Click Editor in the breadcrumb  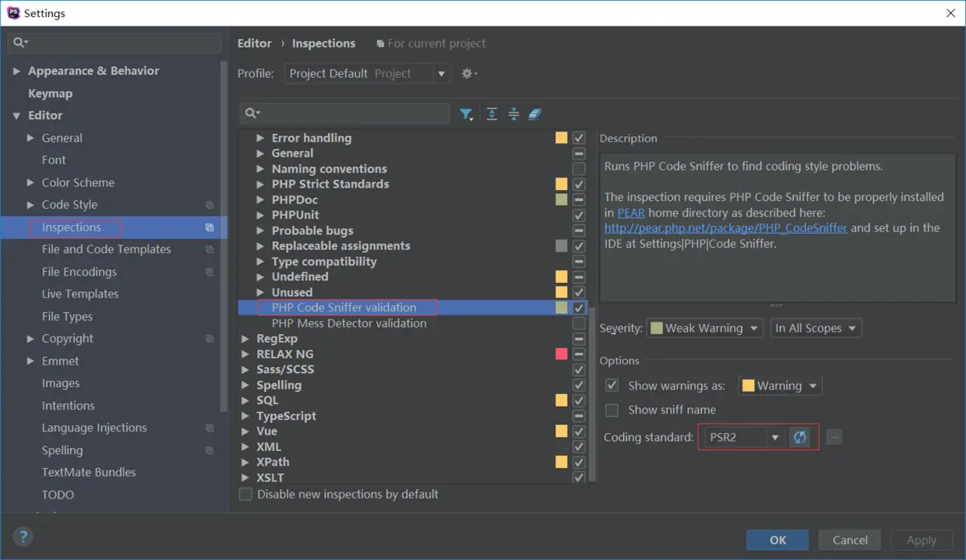pos(255,43)
